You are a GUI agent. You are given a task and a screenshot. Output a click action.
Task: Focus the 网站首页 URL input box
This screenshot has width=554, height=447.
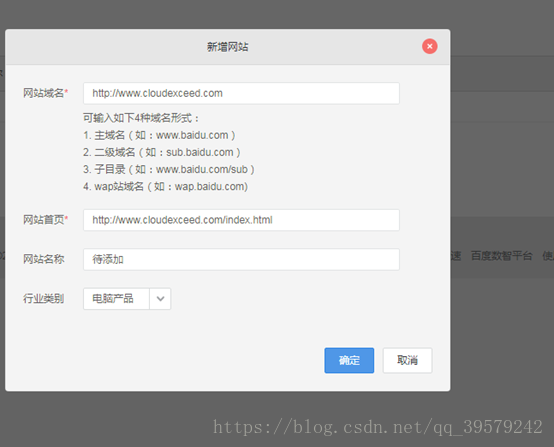(x=241, y=220)
